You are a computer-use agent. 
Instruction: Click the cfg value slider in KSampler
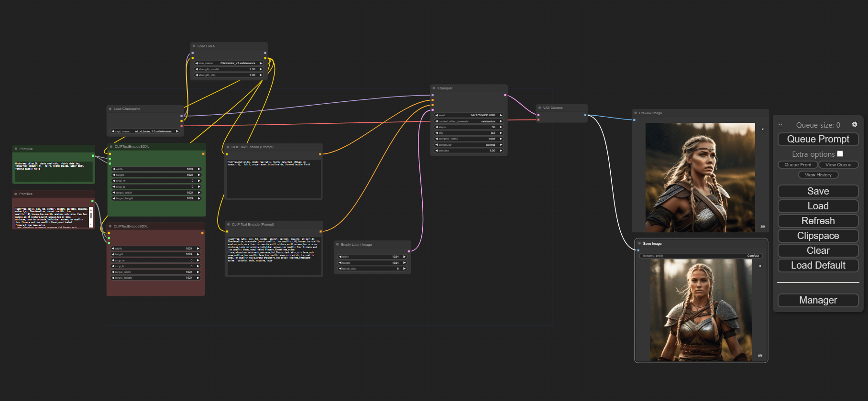[469, 133]
